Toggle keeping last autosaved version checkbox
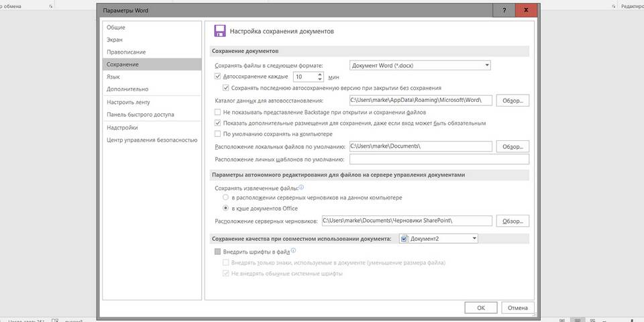The image size is (644, 322). coord(225,87)
